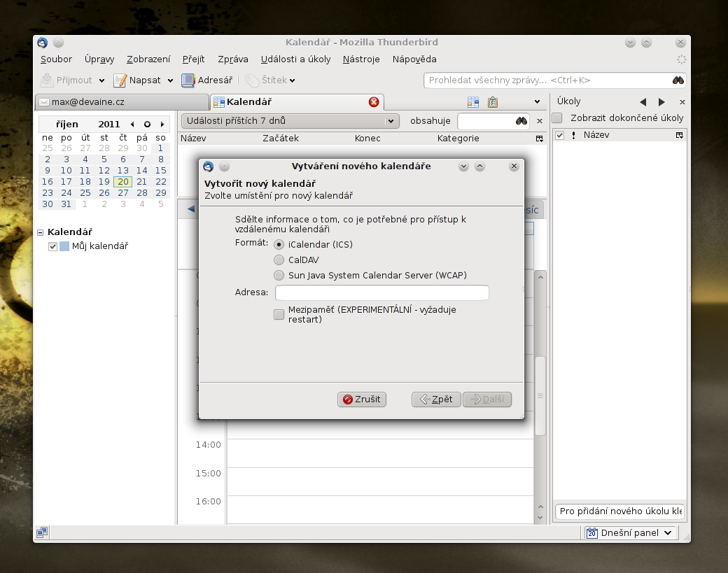The width and height of the screenshot is (728, 573).
Task: Click the Štítek tag toolbar button
Action: click(x=266, y=80)
